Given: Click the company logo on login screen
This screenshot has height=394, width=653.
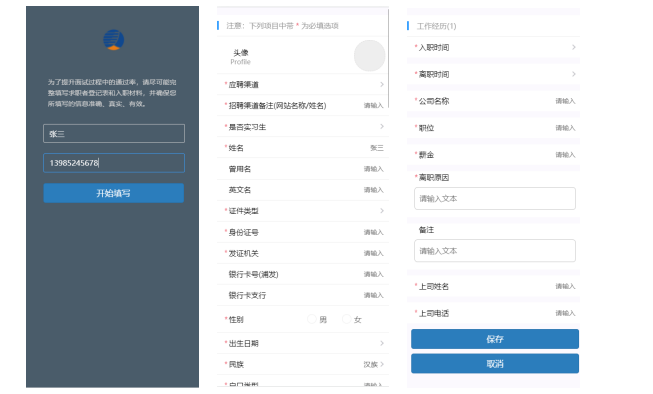Looking at the screenshot, I should point(113,40).
